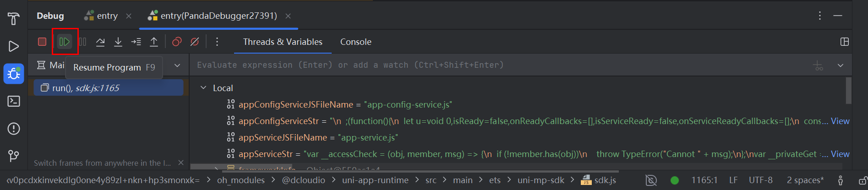Select the entry debug session tab
Viewport: 868px width, 190px height.
coord(107,16)
